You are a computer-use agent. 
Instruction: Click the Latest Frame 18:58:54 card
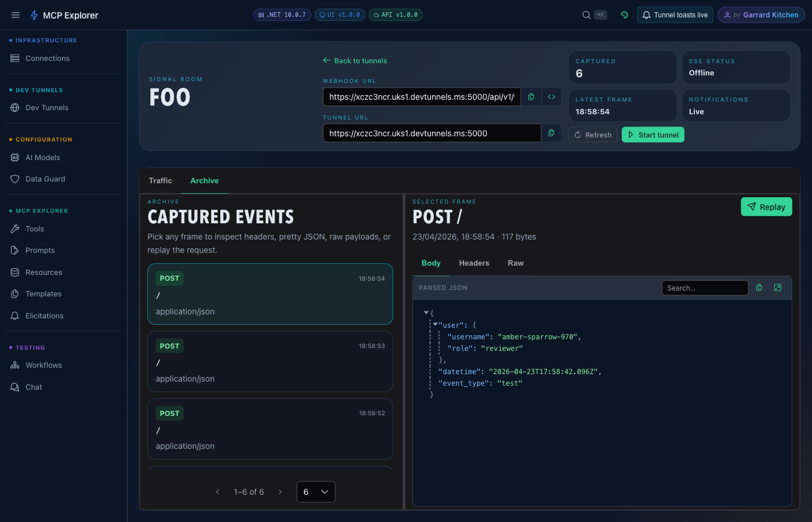(623, 106)
